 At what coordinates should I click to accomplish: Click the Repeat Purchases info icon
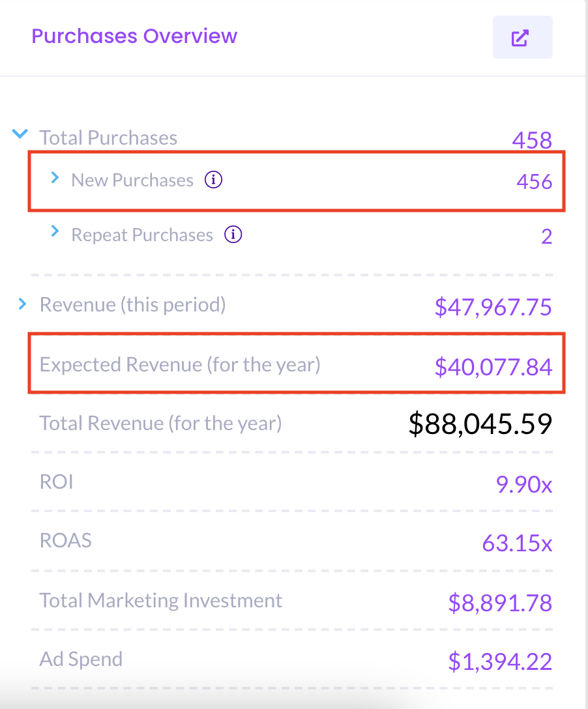pos(233,235)
